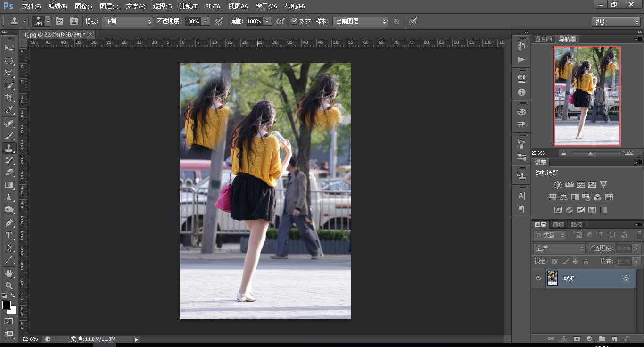
Task: Switch to the 直方图 tab
Action: coord(543,40)
